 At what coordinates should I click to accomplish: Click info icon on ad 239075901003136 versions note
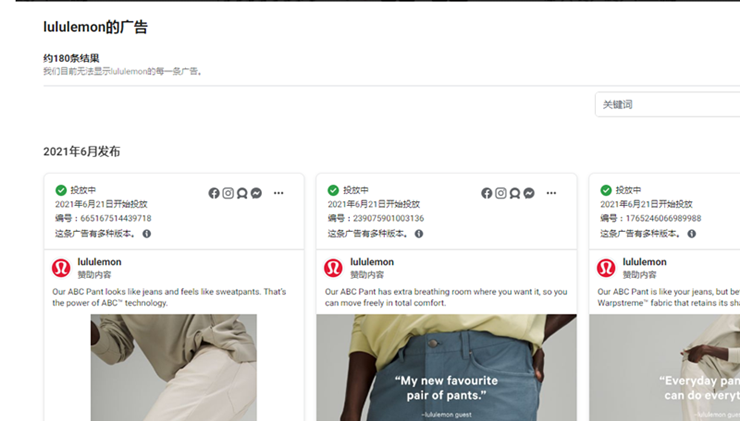click(419, 234)
